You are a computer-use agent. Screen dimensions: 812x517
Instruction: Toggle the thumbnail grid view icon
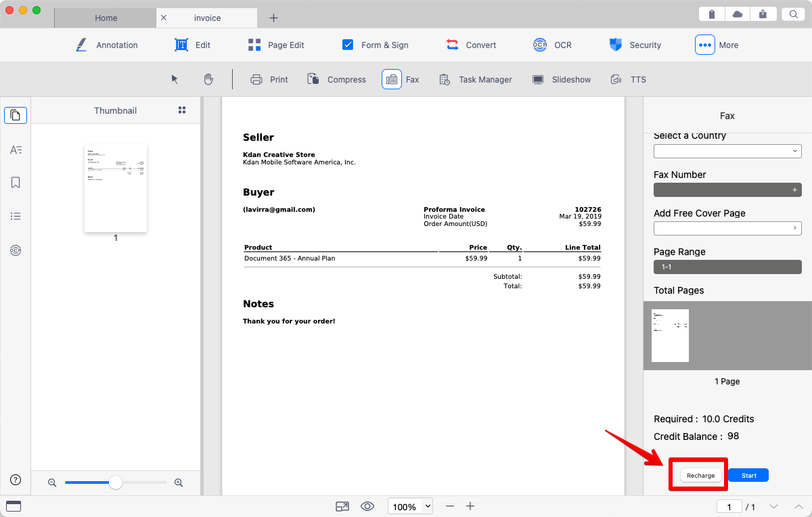pyautogui.click(x=181, y=110)
